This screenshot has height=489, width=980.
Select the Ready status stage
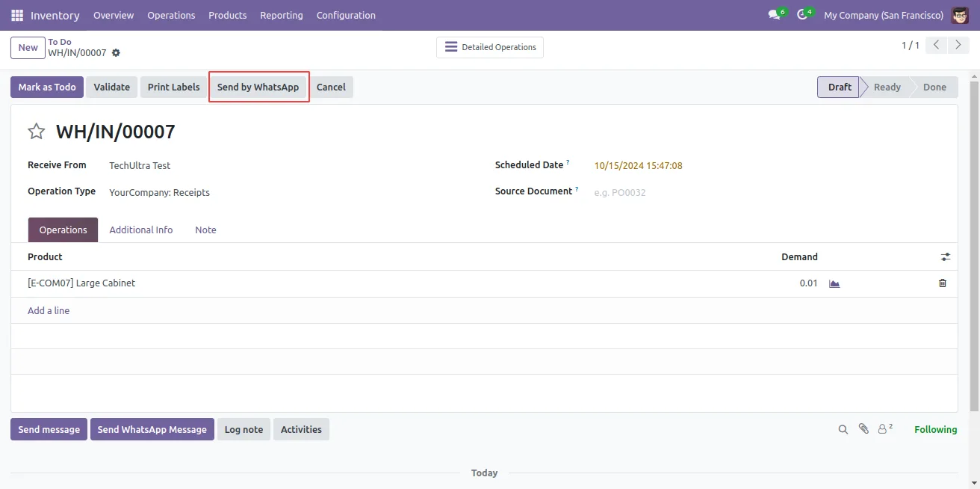coord(887,87)
